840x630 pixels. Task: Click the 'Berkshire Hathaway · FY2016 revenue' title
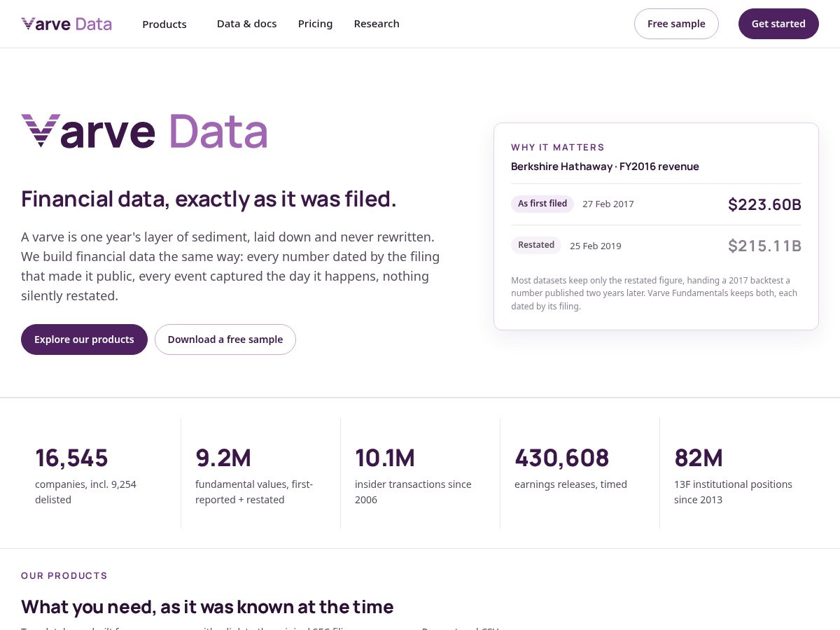point(605,167)
